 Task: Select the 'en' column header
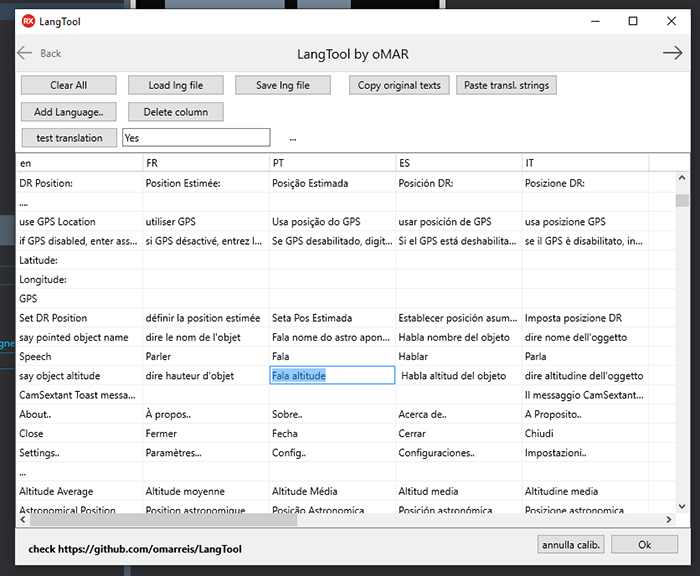click(79, 163)
